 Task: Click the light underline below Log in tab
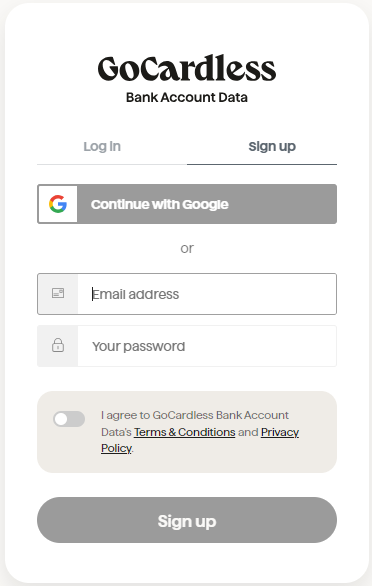tap(112, 164)
